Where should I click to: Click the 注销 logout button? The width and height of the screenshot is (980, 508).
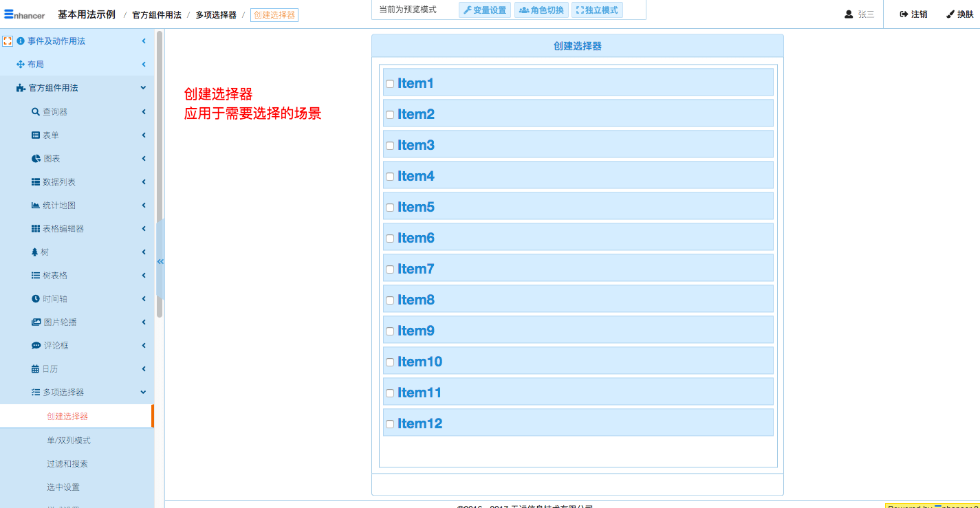click(x=913, y=14)
